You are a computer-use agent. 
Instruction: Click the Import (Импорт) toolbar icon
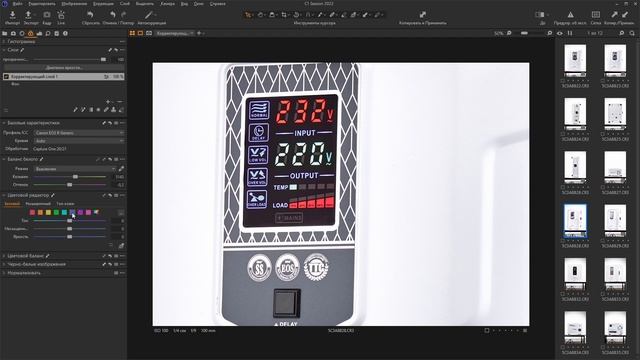tap(12, 15)
